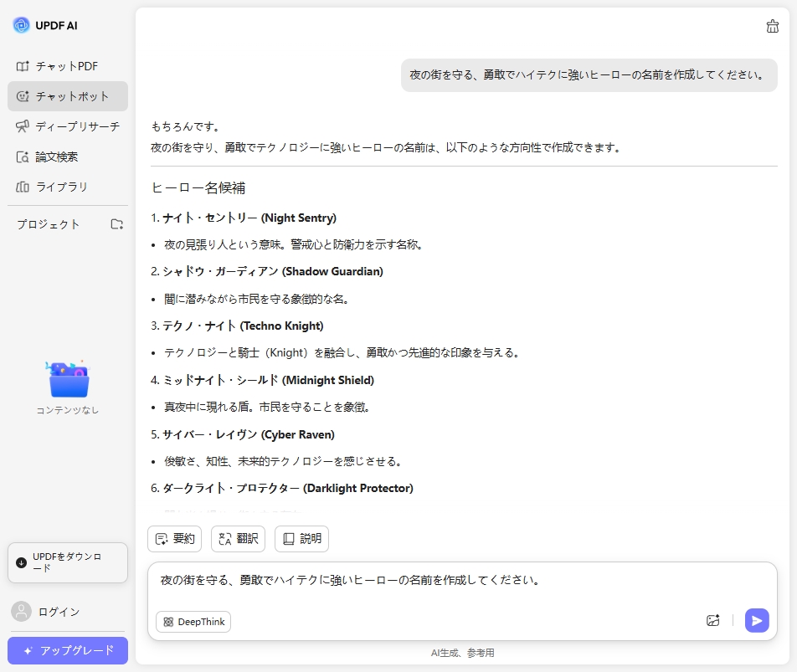This screenshot has height=672, width=797.
Task: Click the 真夜中に現れる盾 bullet
Action: click(267, 408)
